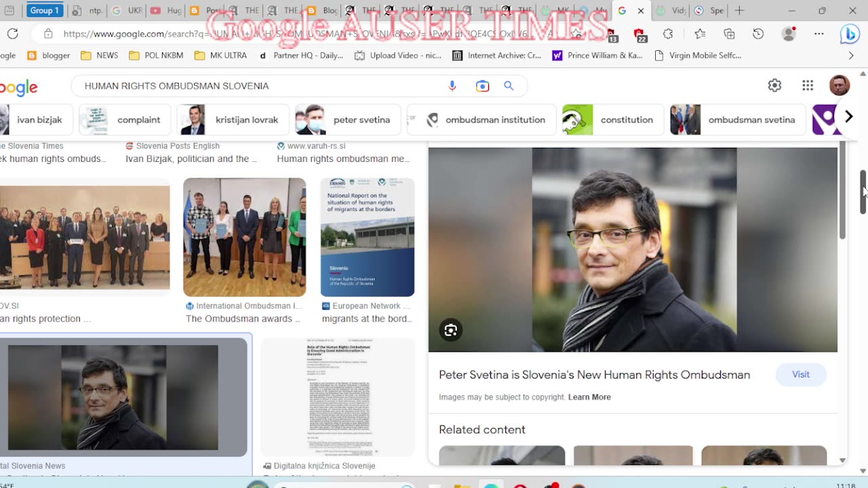Viewport: 868px width, 488px height.
Task: Open the NEWS bookmarks folder
Action: [99, 56]
